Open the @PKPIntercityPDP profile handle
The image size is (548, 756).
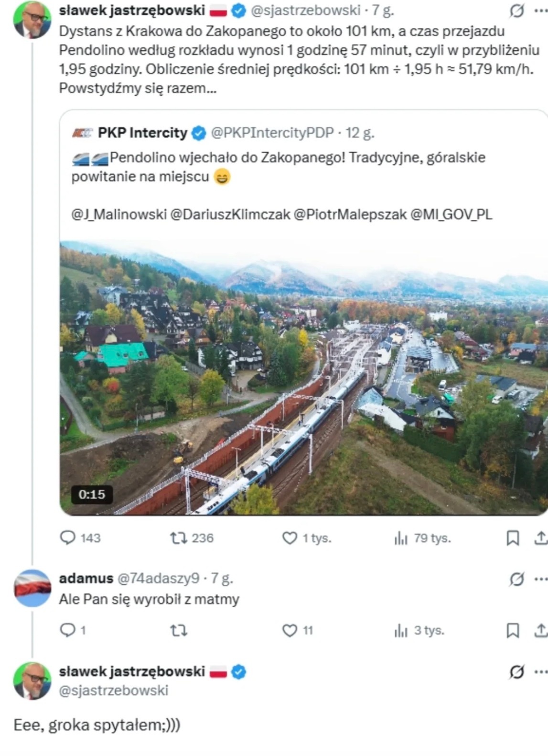pos(272,132)
